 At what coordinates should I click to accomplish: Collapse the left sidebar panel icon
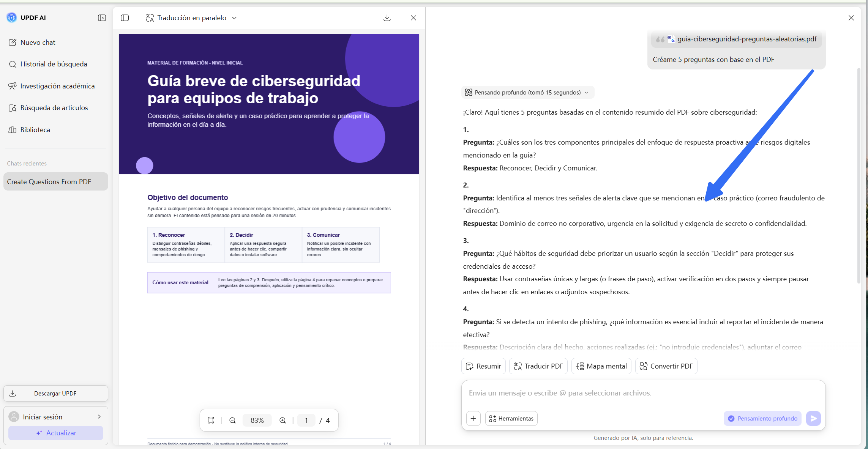point(102,18)
